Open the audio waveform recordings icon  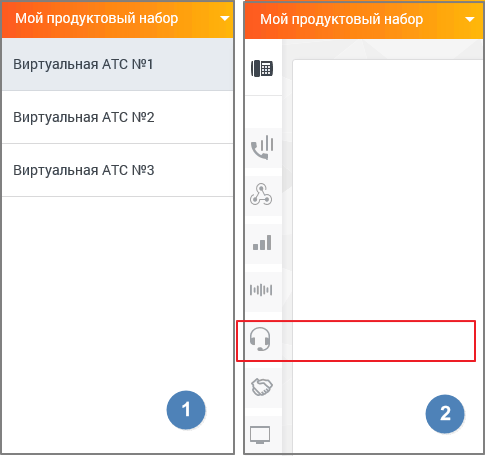tap(261, 290)
